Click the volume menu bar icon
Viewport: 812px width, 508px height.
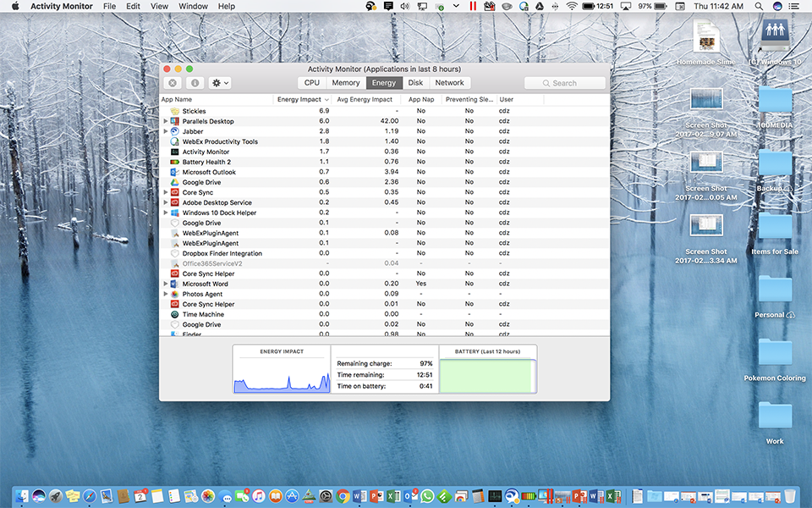pos(405,6)
